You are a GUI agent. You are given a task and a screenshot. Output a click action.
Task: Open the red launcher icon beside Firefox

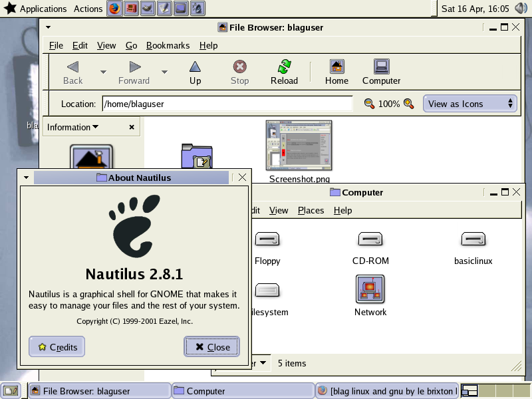(x=131, y=9)
